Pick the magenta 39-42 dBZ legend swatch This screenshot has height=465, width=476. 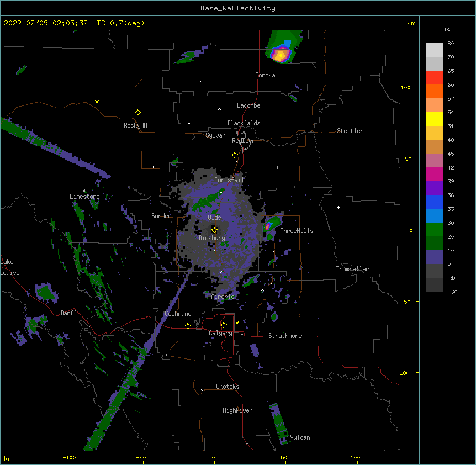point(434,174)
